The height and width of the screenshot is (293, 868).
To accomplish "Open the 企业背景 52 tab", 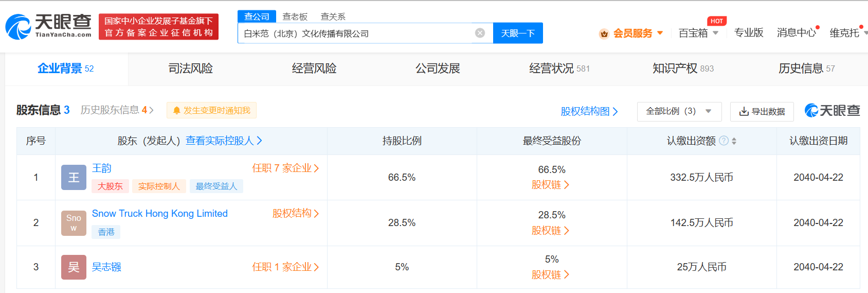I will pos(67,68).
